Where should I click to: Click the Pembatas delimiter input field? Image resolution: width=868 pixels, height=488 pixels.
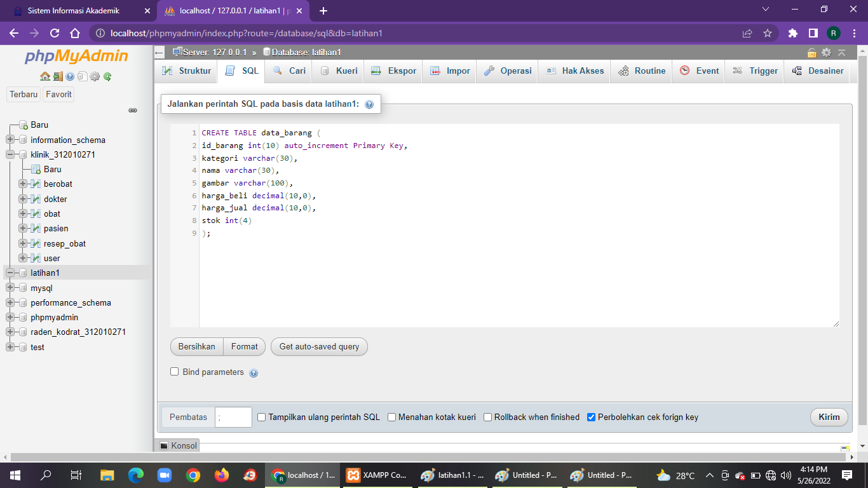click(x=233, y=417)
